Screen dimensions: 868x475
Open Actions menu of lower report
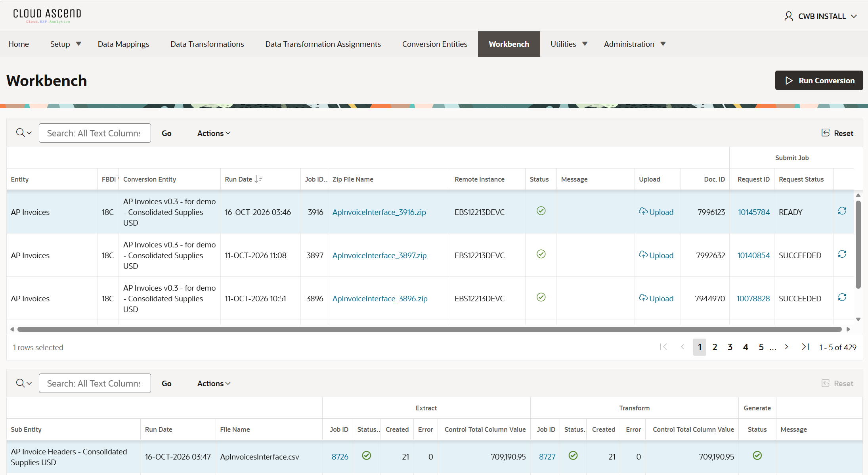pos(214,383)
